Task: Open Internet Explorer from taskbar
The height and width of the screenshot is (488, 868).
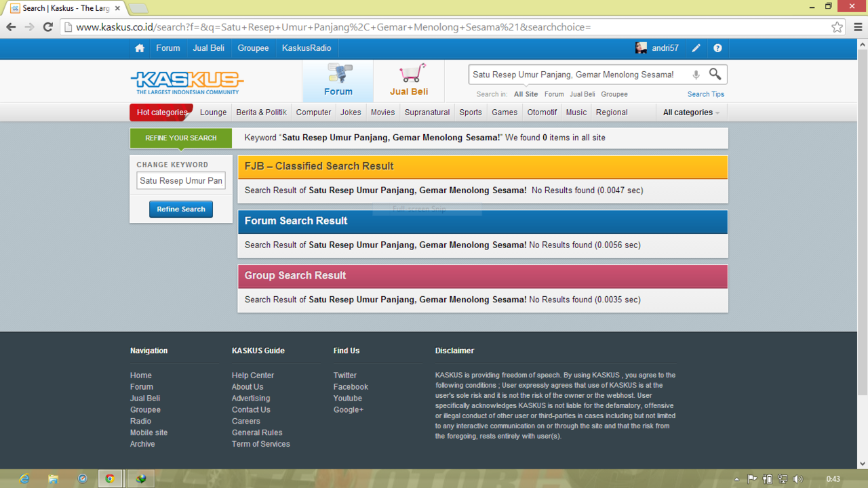Action: 24,479
